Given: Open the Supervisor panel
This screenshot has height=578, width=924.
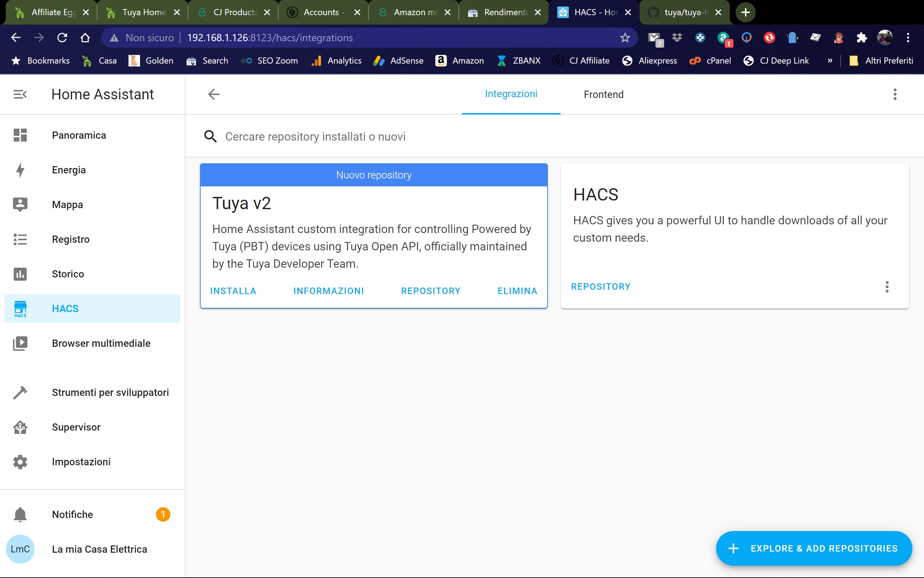Looking at the screenshot, I should tap(92, 427).
